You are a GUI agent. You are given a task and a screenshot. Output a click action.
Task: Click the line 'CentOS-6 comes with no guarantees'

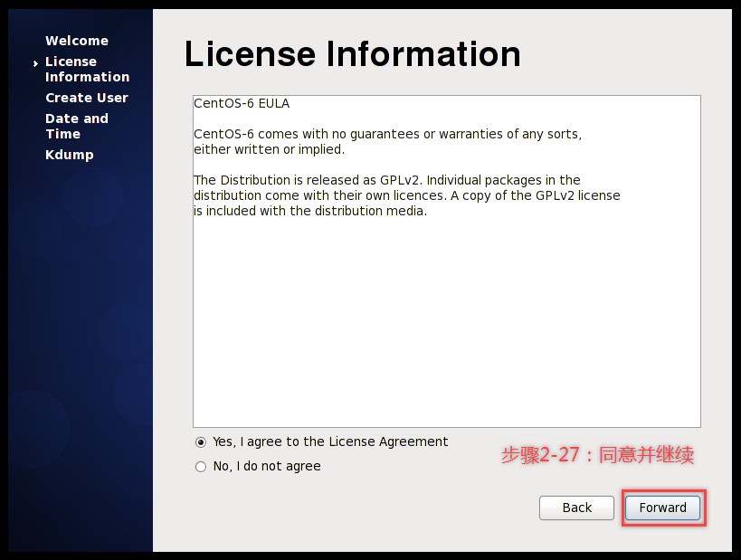tap(388, 134)
